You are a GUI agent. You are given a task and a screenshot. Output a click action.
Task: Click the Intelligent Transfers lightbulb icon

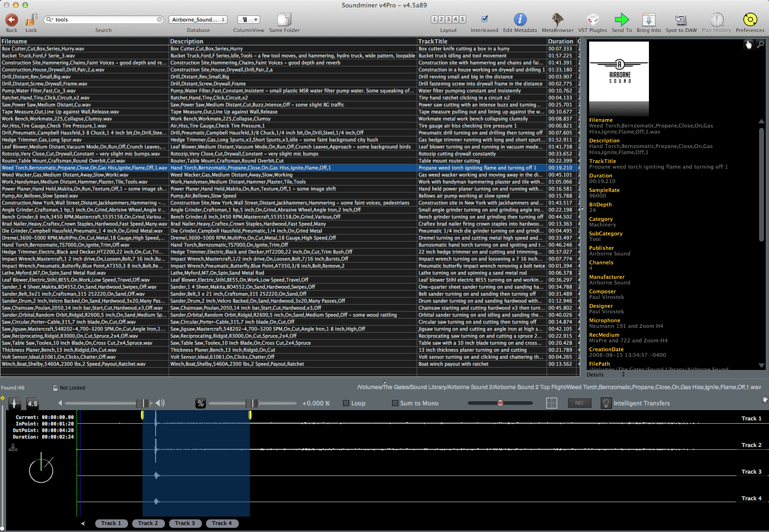pyautogui.click(x=606, y=403)
